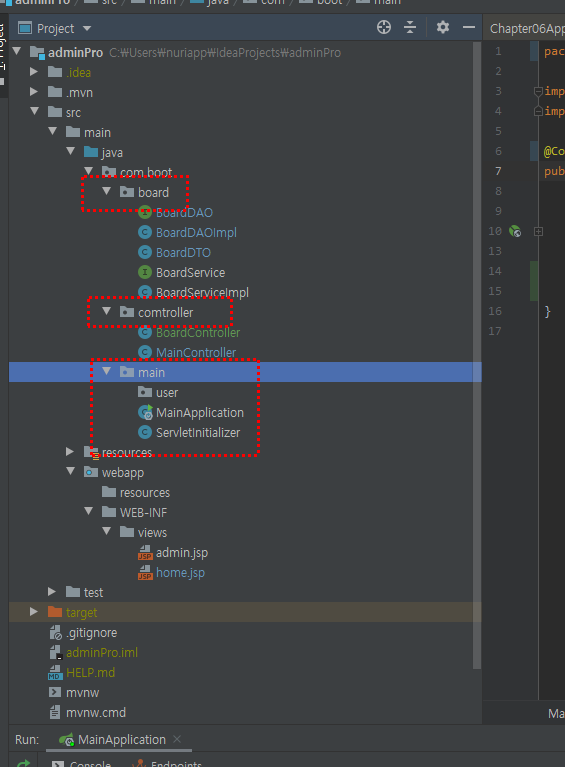565x767 pixels.
Task: Click the Collapse All icon in Project panel
Action: click(x=410, y=27)
